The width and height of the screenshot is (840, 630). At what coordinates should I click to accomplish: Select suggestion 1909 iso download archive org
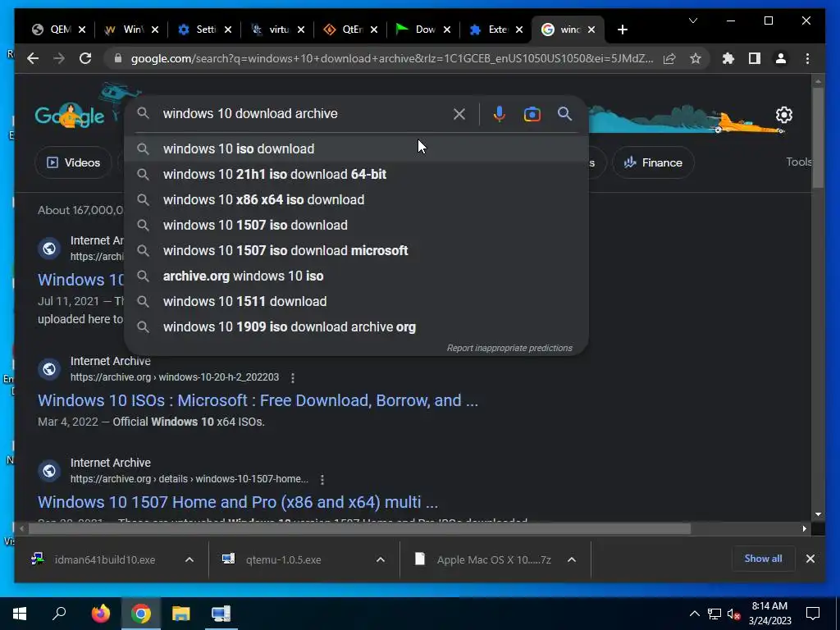point(356,326)
